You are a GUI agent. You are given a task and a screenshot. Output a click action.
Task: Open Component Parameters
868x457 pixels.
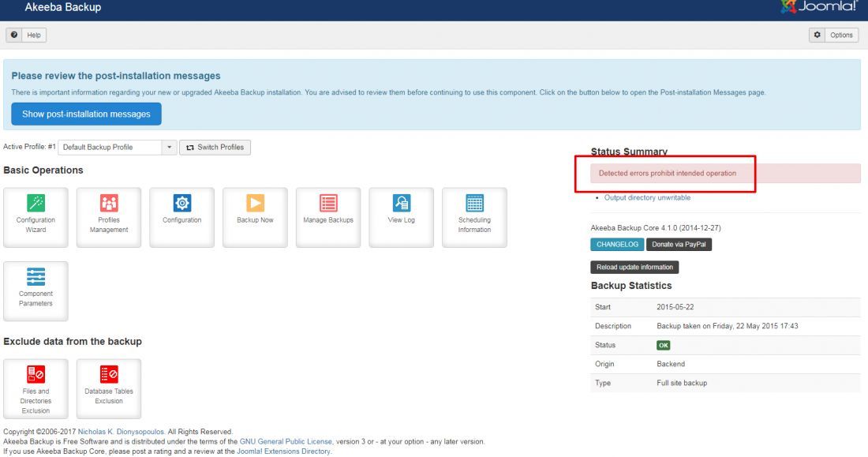click(36, 290)
